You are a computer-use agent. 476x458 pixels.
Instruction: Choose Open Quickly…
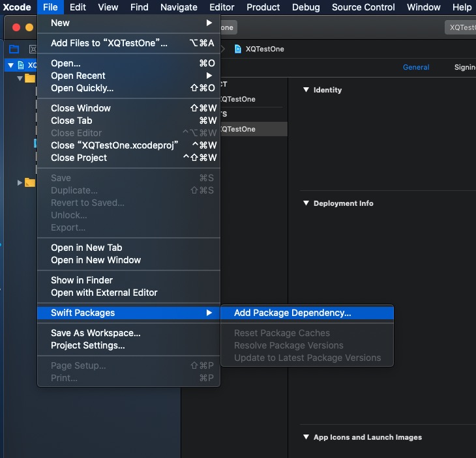[128, 88]
